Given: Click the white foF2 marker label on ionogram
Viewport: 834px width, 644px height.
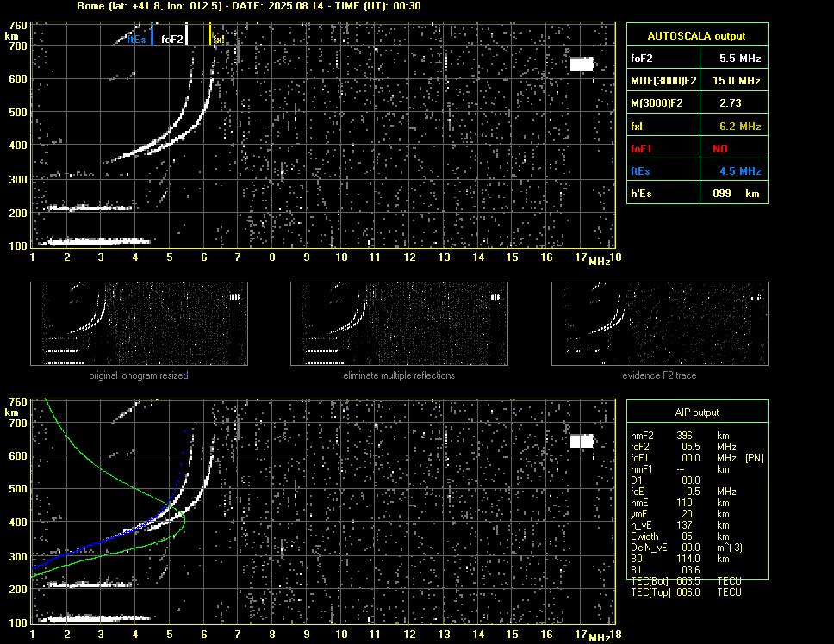Looking at the screenshot, I should pos(171,40).
